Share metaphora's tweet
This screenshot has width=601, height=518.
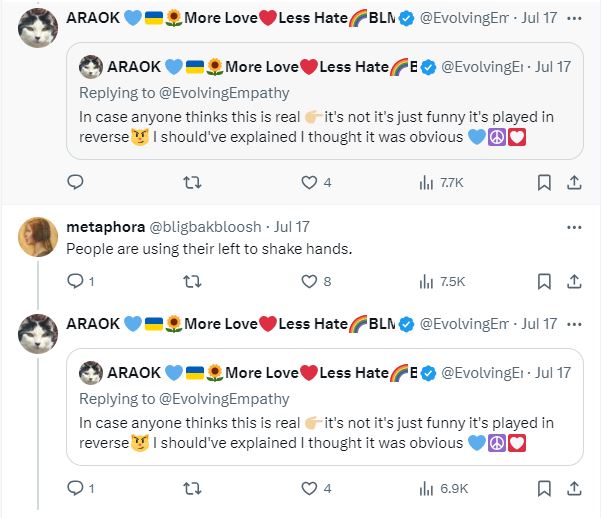pyautogui.click(x=574, y=282)
